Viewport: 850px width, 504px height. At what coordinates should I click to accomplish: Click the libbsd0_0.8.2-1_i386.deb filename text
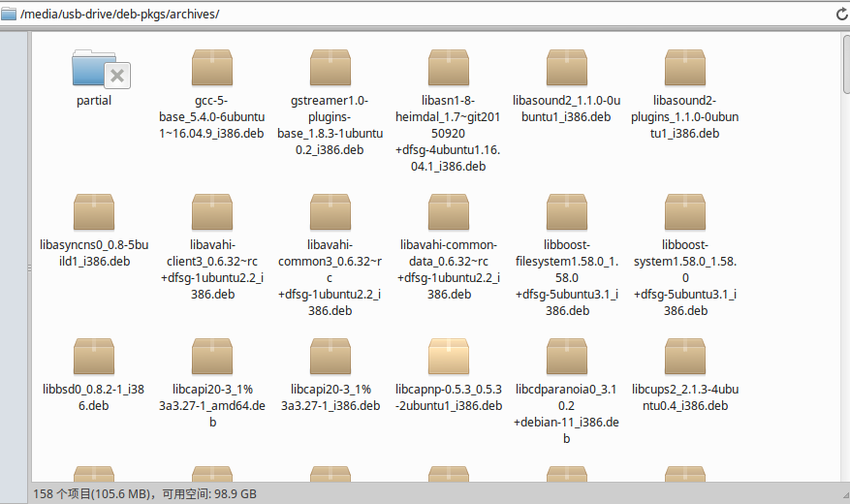coord(94,397)
